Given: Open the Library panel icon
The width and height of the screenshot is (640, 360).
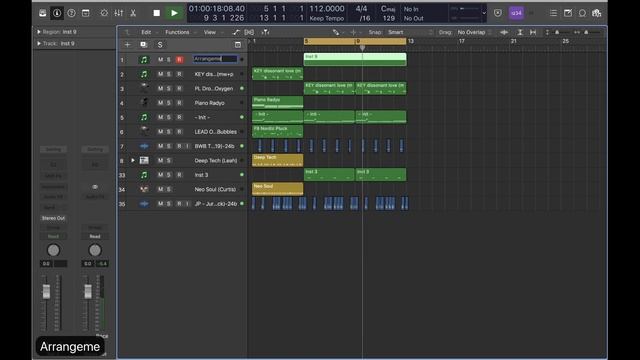Looking at the screenshot, I should (42, 13).
